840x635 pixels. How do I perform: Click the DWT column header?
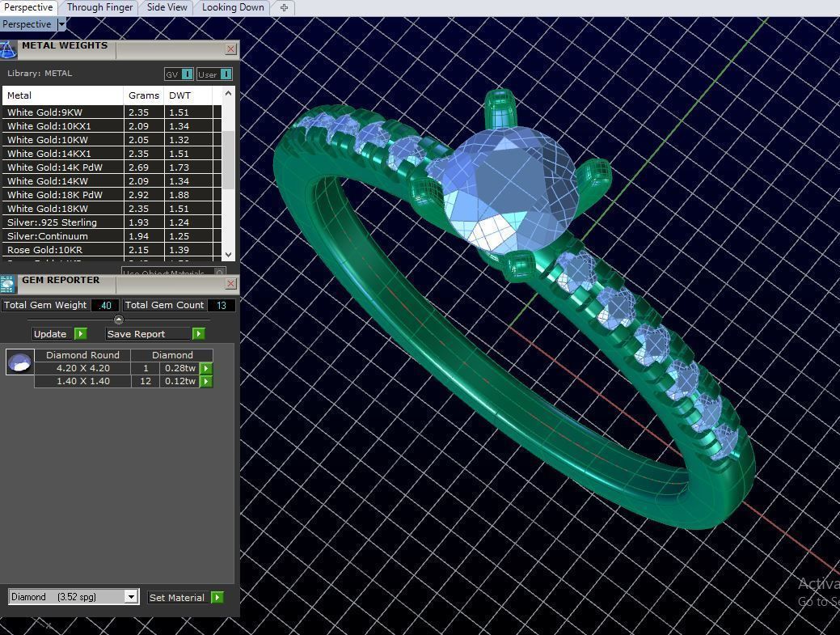(188, 95)
